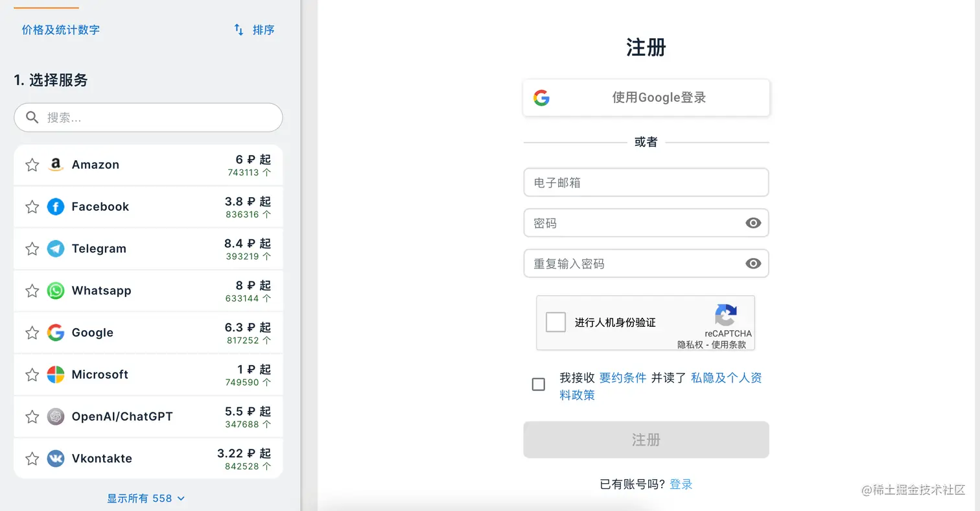Select the Vkontakte service name
980x511 pixels.
coord(102,458)
